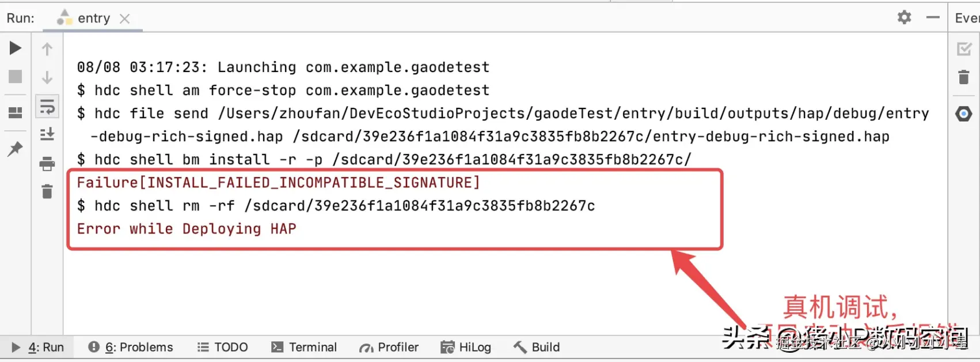
Task: Switch to the Terminal tool tab
Action: click(x=304, y=347)
